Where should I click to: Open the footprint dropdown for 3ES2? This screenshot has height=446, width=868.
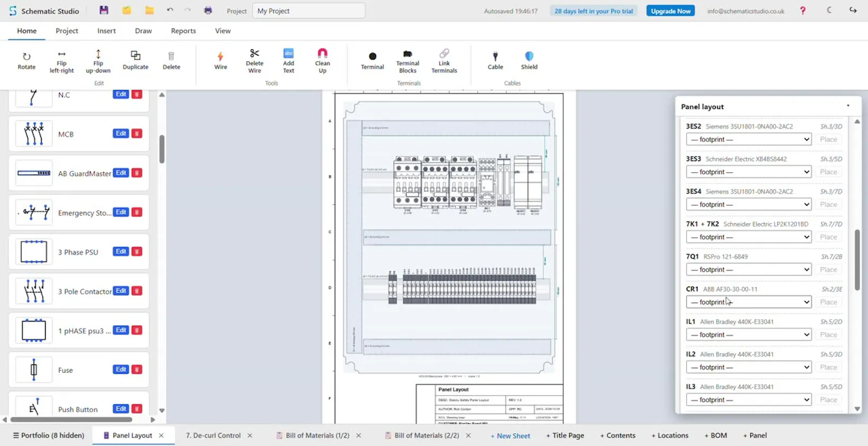(749, 139)
